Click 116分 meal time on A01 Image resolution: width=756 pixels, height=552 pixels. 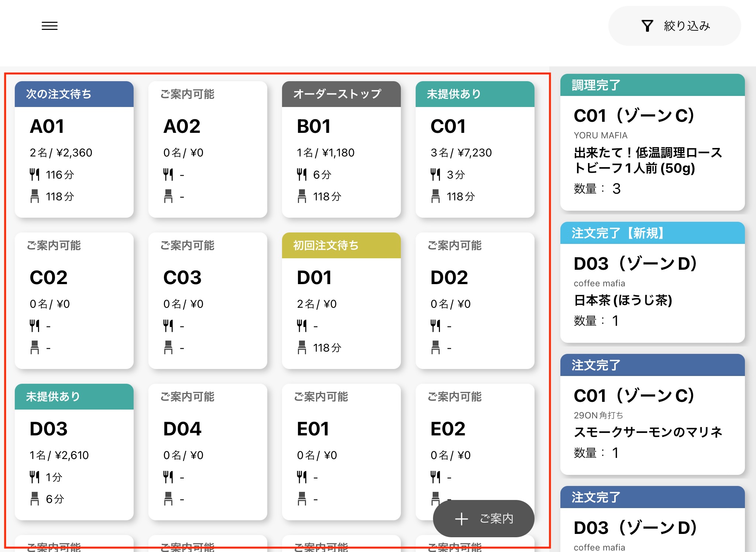point(60,175)
